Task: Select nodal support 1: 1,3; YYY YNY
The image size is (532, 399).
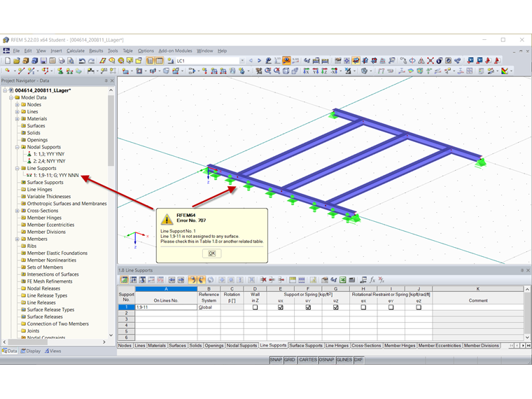Action: 49,154
